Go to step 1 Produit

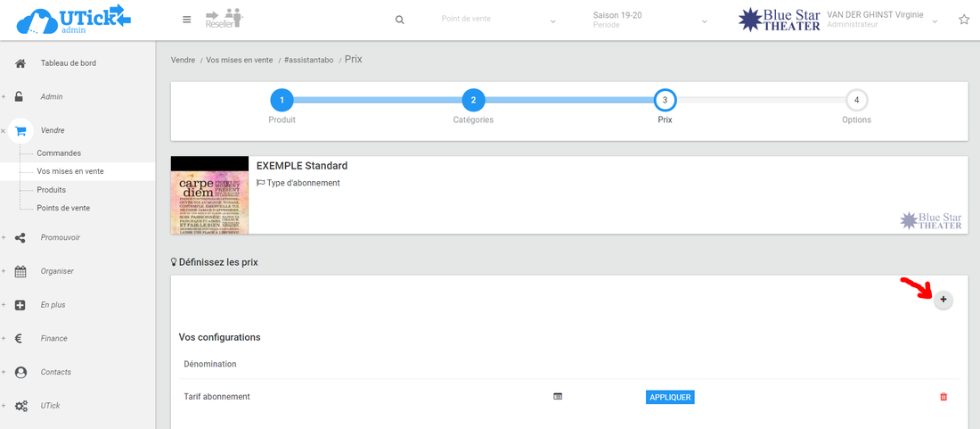(282, 100)
